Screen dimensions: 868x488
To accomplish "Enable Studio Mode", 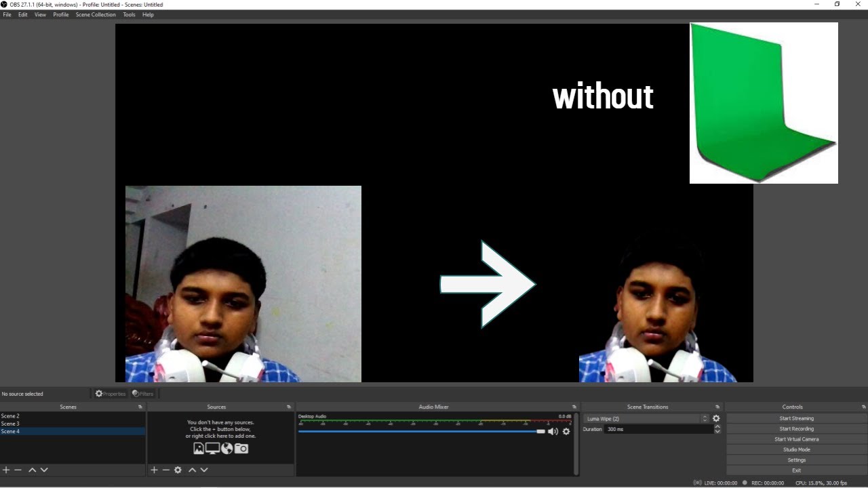I will [x=796, y=449].
